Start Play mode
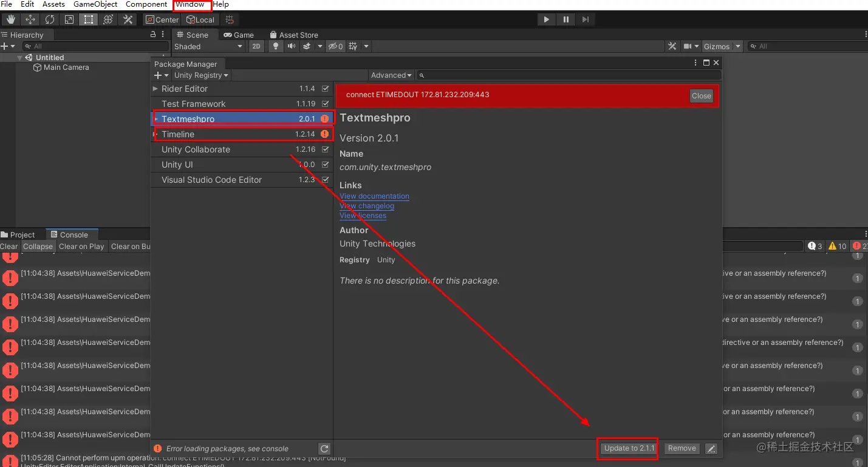Image resolution: width=868 pixels, height=467 pixels. click(546, 19)
